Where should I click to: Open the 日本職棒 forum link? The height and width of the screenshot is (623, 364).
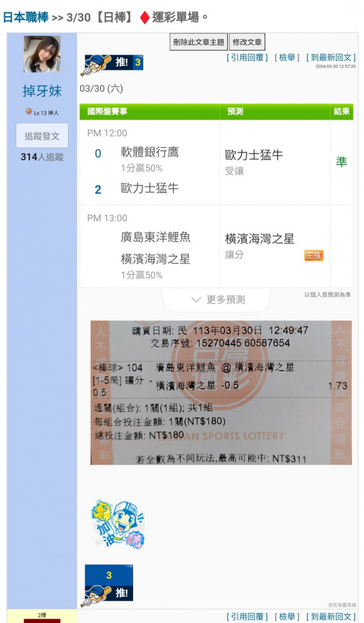coord(26,17)
